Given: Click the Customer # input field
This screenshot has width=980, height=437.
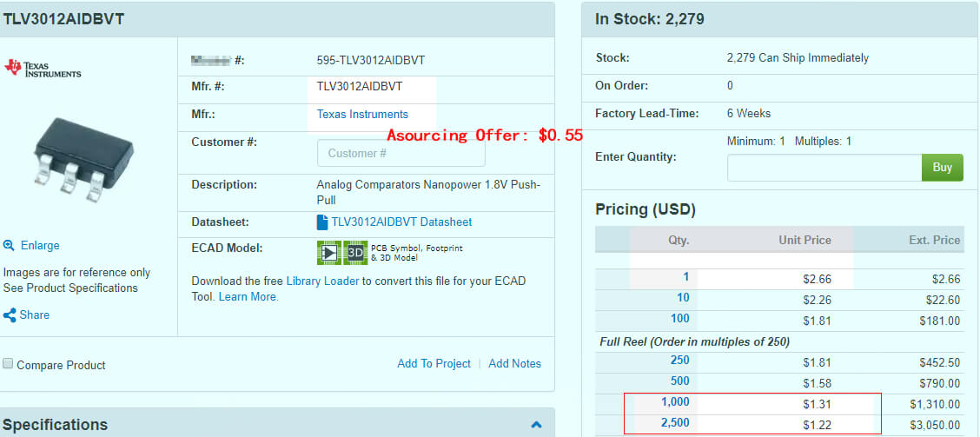Looking at the screenshot, I should (x=401, y=153).
